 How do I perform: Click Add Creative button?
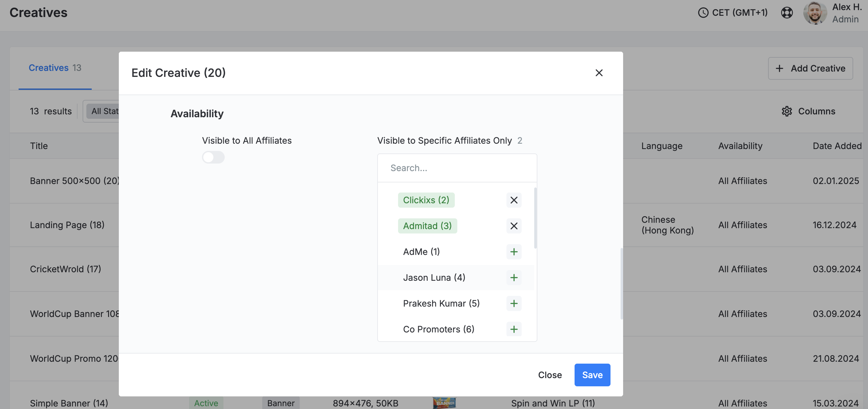pos(810,68)
